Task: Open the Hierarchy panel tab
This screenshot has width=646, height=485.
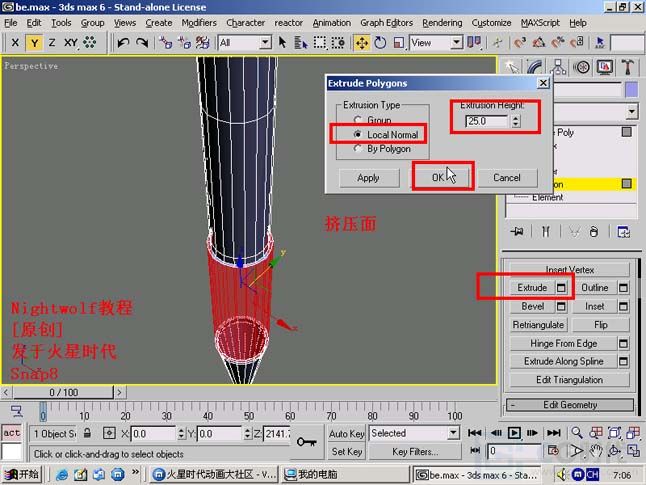Action: pos(558,67)
